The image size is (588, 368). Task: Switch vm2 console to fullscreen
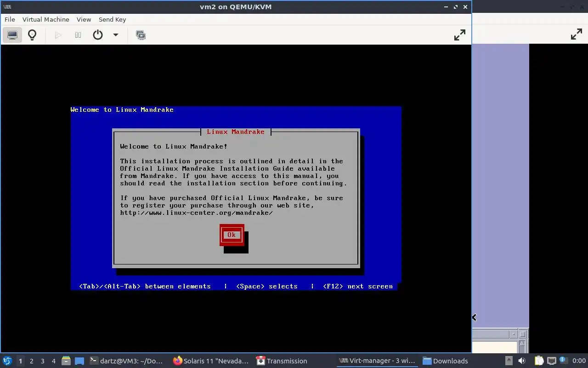[460, 35]
